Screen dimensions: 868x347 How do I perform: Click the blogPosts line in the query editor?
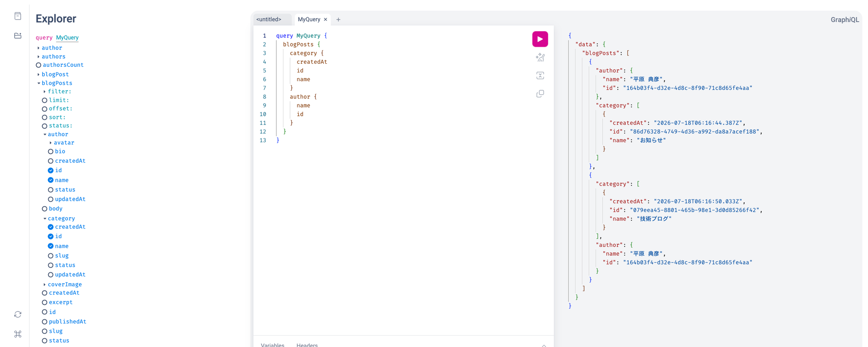298,45
